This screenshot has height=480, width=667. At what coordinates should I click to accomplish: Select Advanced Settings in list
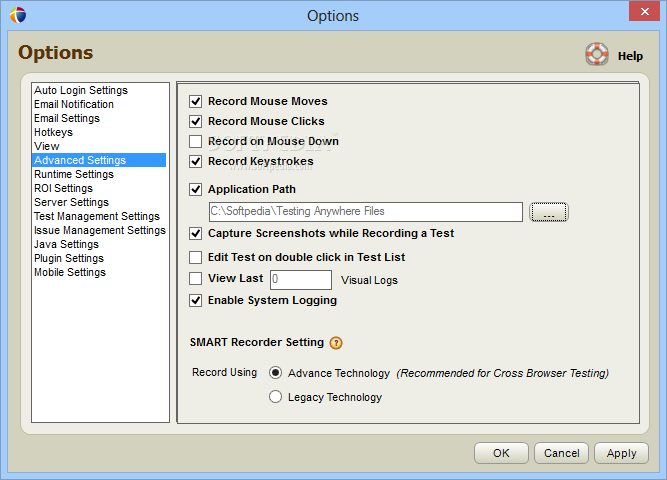pos(99,160)
